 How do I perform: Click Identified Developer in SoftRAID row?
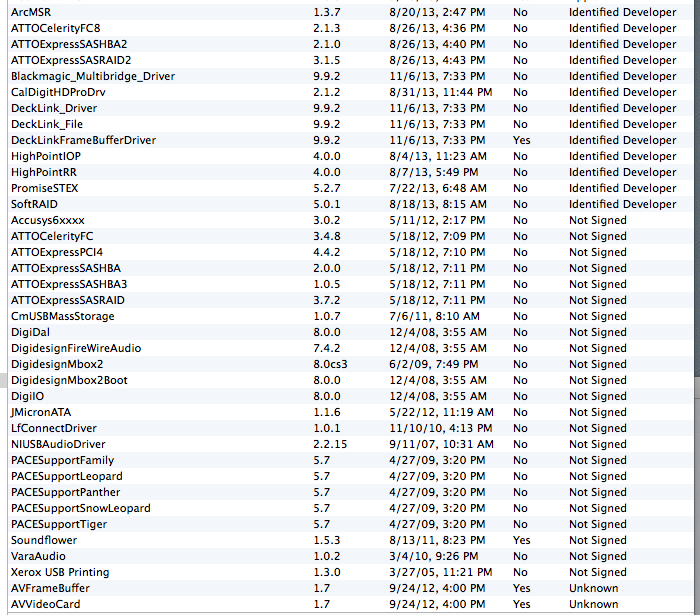(x=622, y=204)
